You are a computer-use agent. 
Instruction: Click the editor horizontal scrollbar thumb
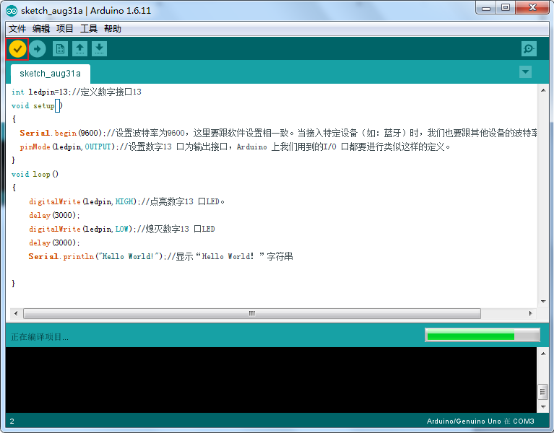(x=252, y=313)
